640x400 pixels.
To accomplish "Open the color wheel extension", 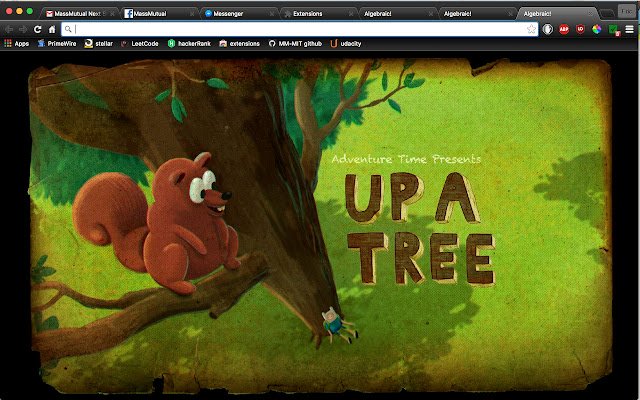I will 596,29.
